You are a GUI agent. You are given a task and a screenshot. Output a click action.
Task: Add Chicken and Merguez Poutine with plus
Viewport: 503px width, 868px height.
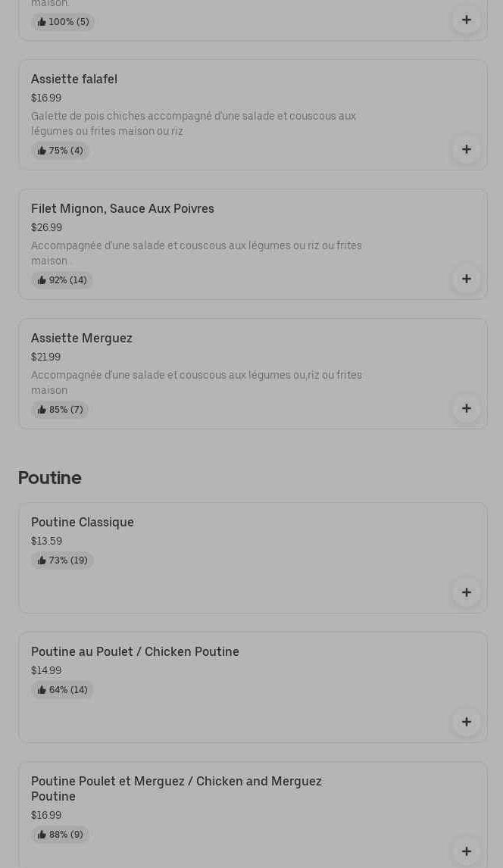click(466, 851)
